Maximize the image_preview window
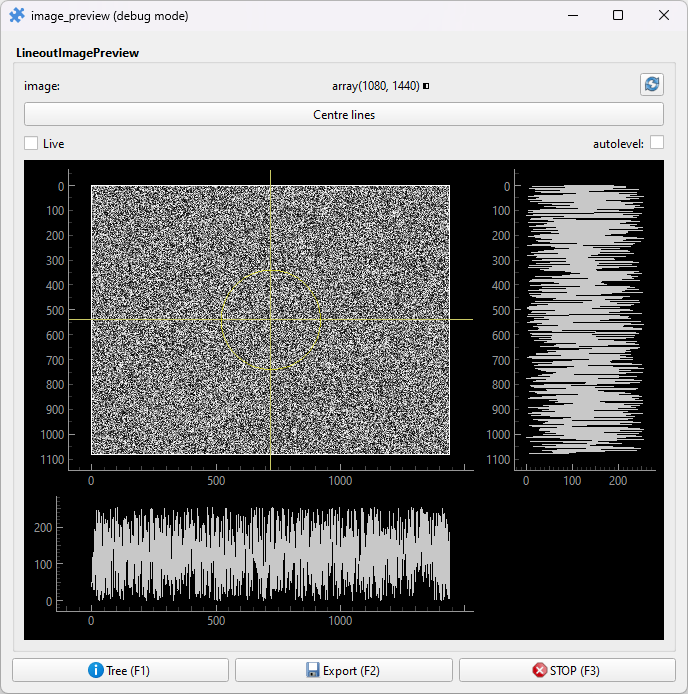This screenshot has width=688, height=694. click(618, 15)
